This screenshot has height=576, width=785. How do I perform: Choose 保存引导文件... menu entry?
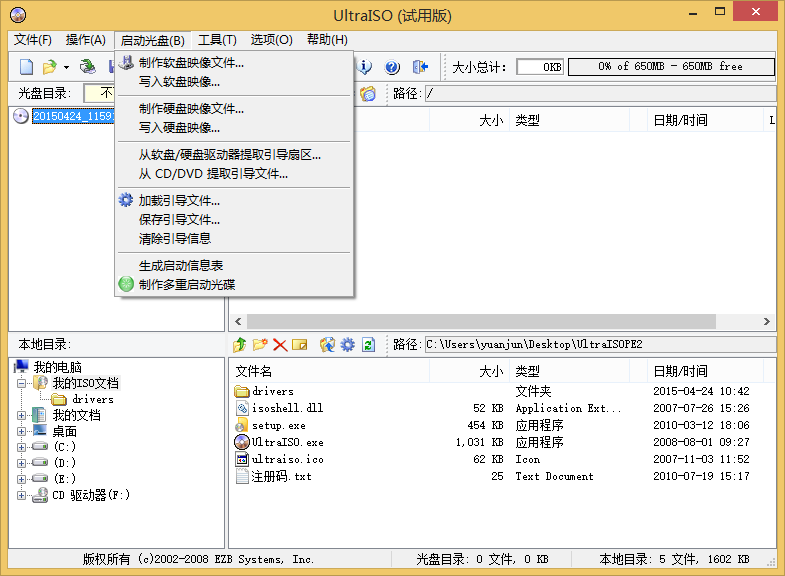coord(234,220)
